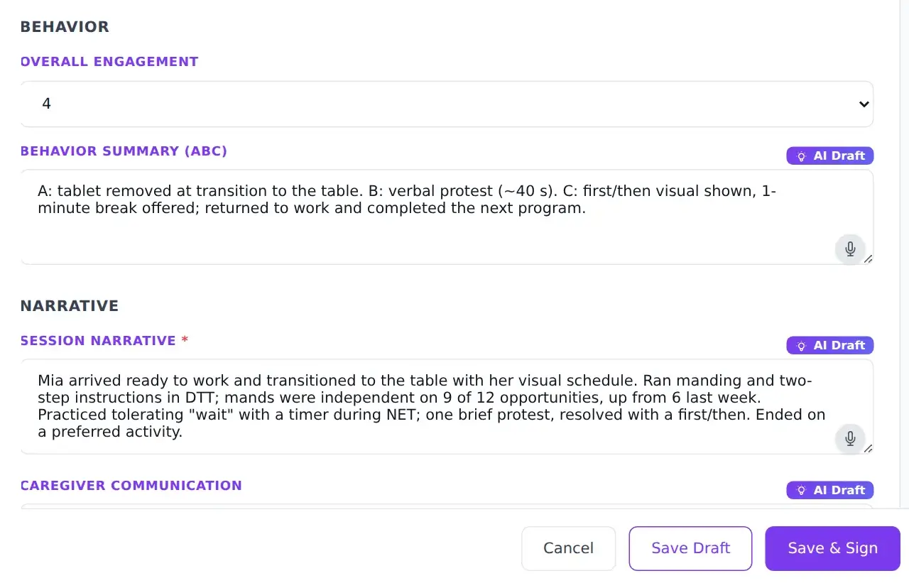The image size is (909, 588).
Task: Click lightbulb icon in Behavior Summary AI Draft
Action: (x=801, y=156)
